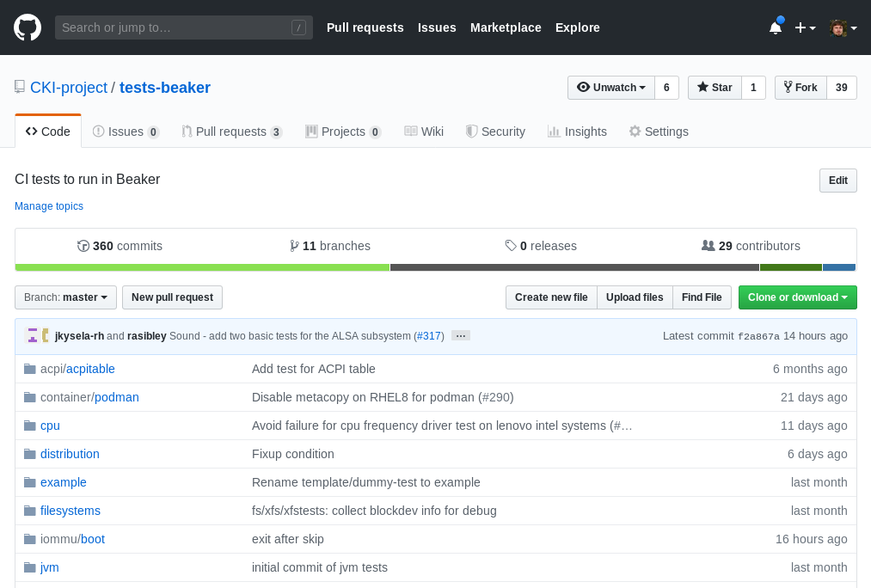Click the New pull request button
Viewport: 871px width, 588px height.
(172, 297)
